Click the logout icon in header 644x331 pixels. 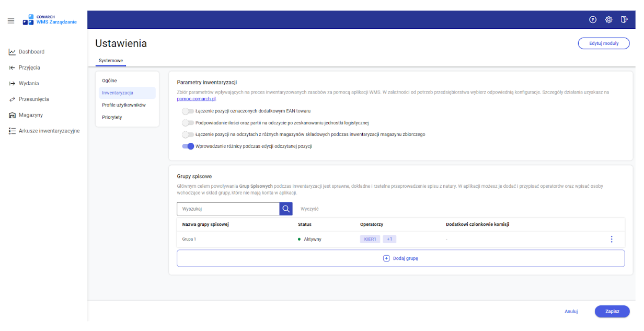[624, 20]
